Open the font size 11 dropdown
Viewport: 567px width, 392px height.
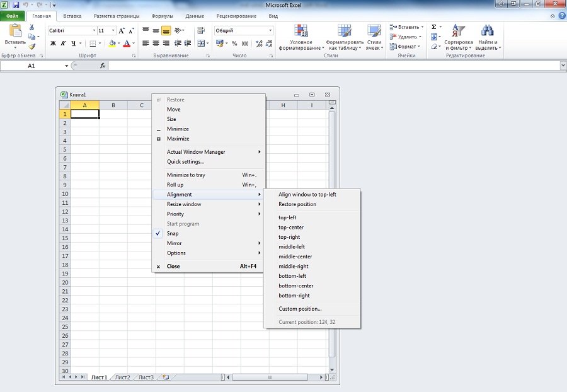click(113, 31)
